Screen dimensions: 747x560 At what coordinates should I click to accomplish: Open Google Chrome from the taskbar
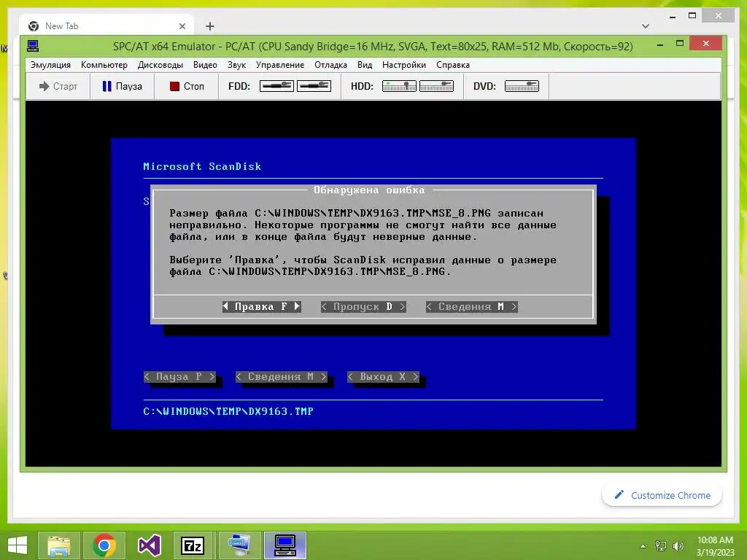pos(104,545)
